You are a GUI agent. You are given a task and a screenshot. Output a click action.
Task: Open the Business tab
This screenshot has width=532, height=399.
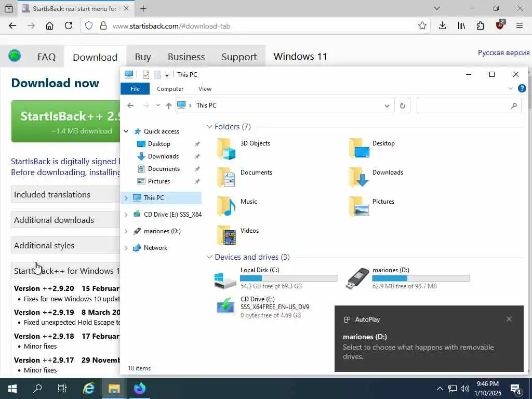[x=187, y=57]
